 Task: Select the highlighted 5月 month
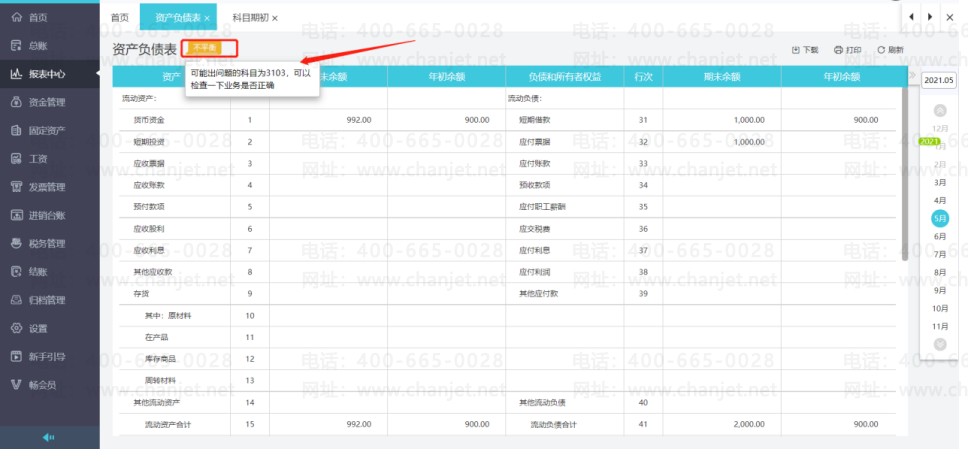click(x=940, y=218)
